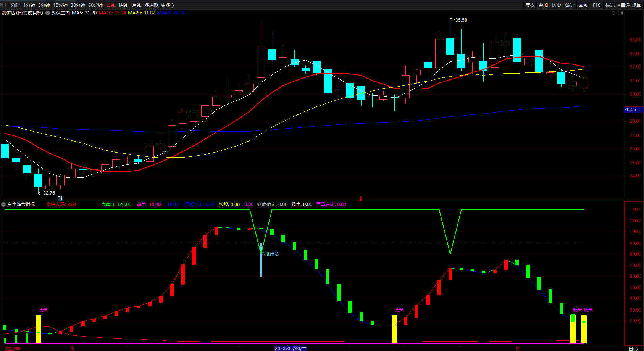Select the 日线 daily period tab

pyautogui.click(x=111, y=5)
